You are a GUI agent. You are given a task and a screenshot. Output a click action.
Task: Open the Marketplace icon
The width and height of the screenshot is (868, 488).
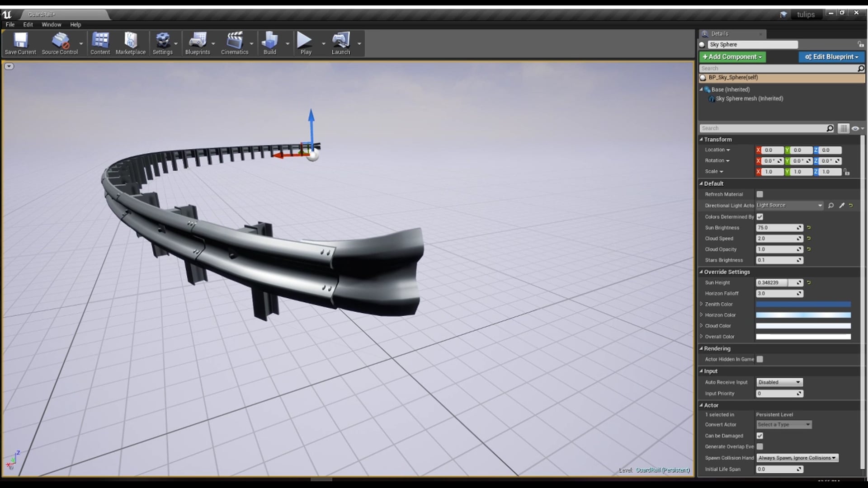(x=131, y=43)
